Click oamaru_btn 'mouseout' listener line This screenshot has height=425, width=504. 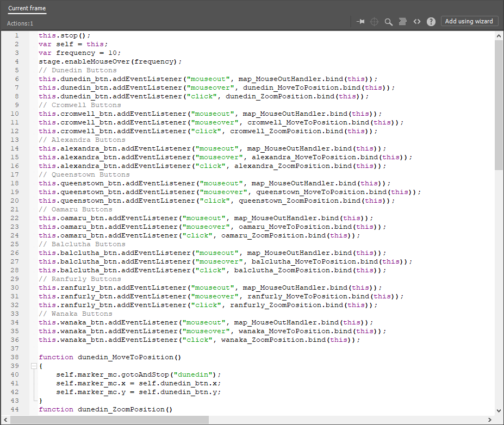[206, 218]
